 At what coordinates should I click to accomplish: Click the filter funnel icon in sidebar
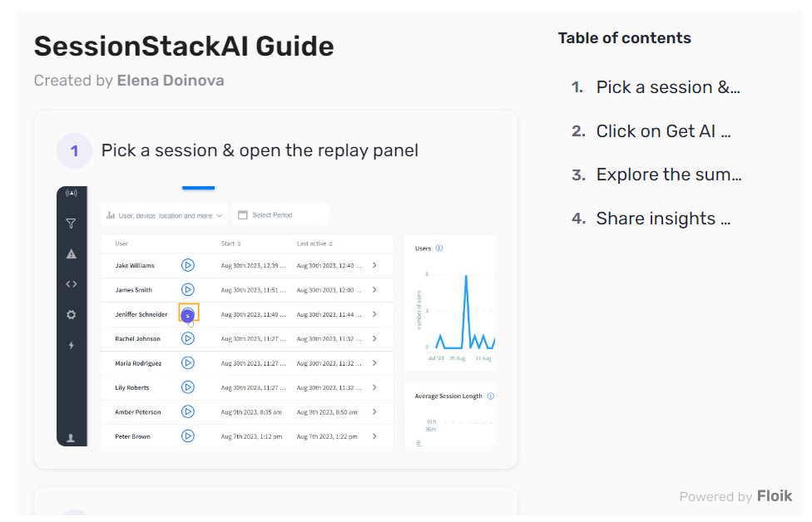[x=71, y=223]
